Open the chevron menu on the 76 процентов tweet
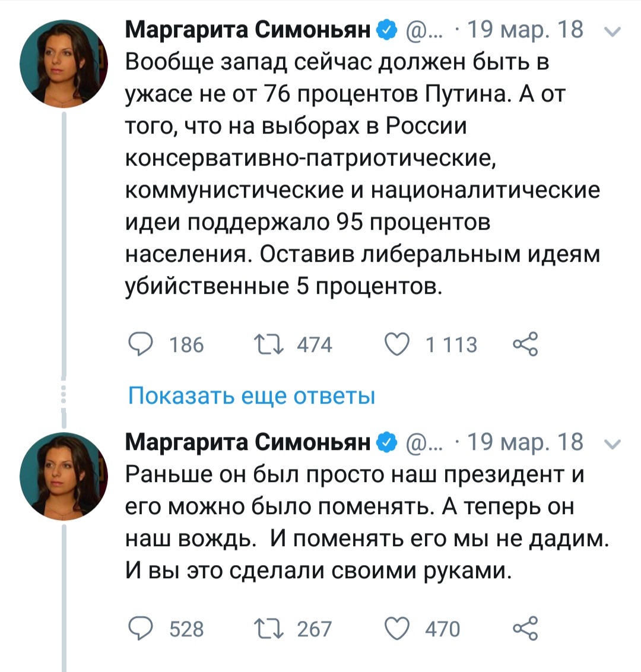641x672 pixels. pyautogui.click(x=615, y=31)
